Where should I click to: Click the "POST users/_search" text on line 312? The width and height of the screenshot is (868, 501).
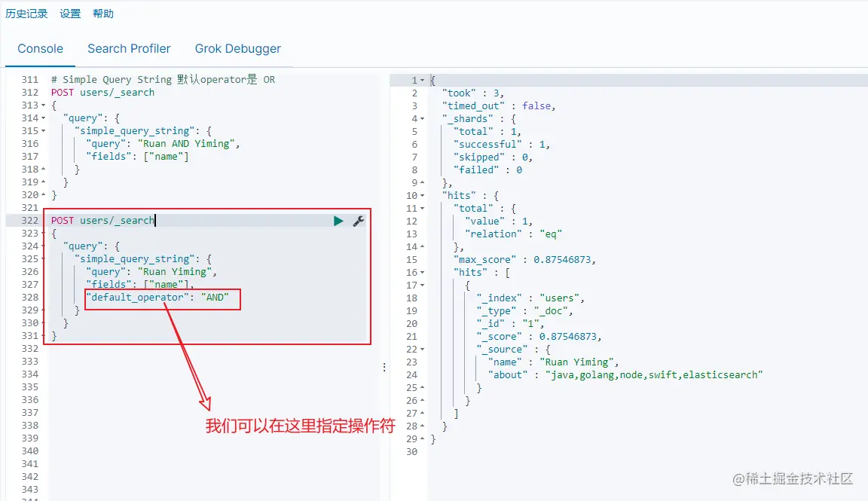(103, 93)
